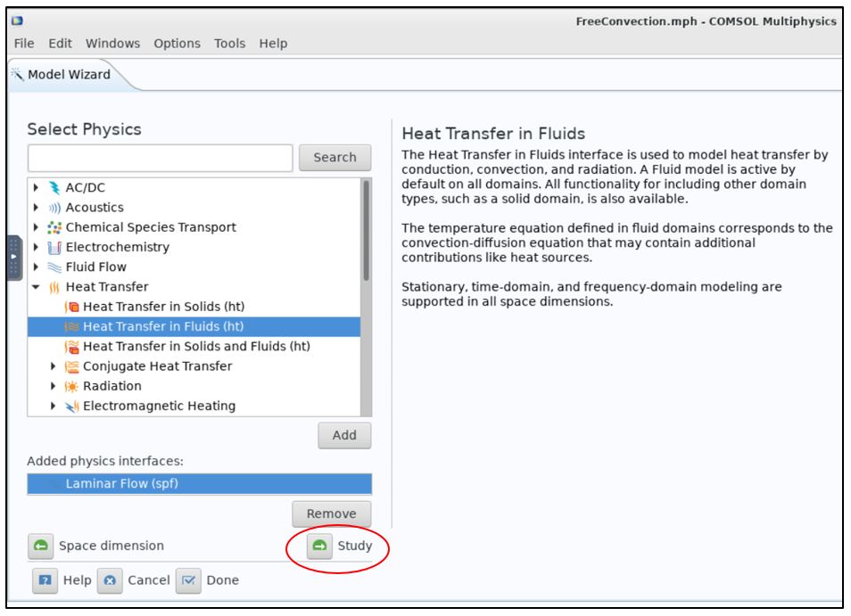Click the Conjugate Heat Transfer icon
851x616 pixels.
coord(71,366)
